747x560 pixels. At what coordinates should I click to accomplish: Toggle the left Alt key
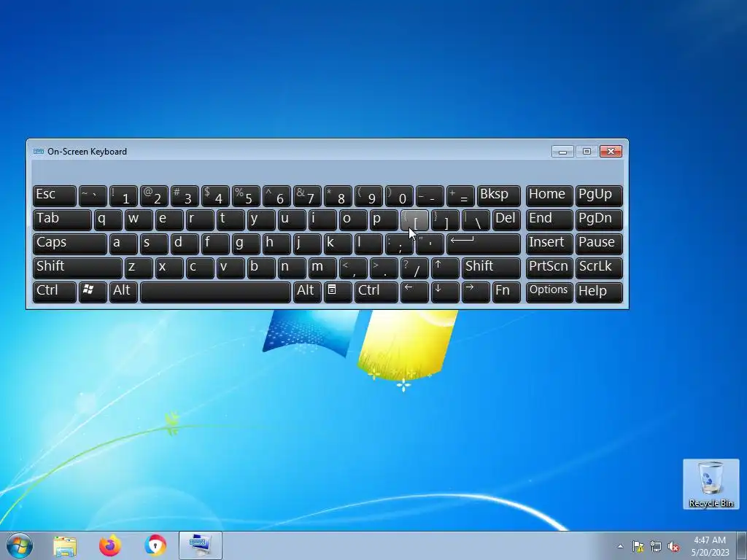pos(123,292)
